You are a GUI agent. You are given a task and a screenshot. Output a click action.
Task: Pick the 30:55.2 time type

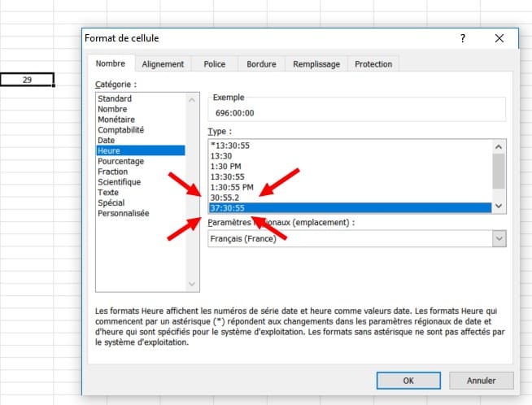coord(350,198)
